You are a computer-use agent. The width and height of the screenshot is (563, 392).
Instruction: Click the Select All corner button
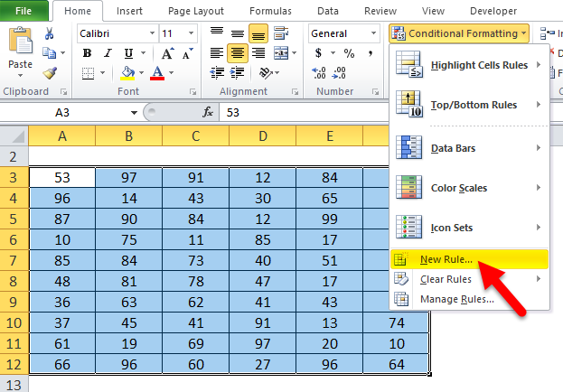pyautogui.click(x=14, y=136)
